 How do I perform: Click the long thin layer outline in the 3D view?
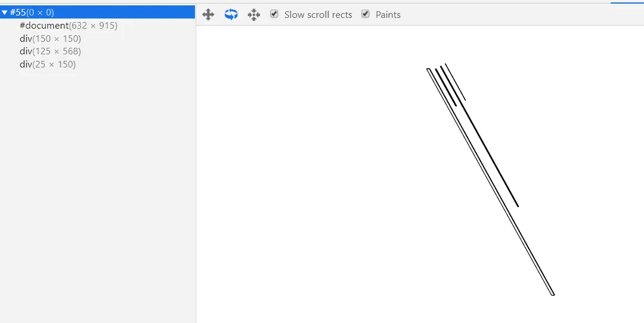pos(491,182)
